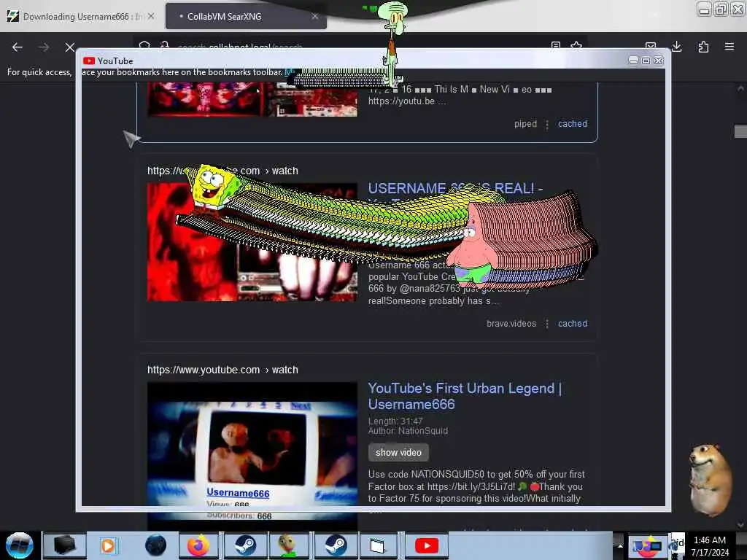Close the Downloading Username666 tab
The width and height of the screenshot is (747, 560).
pos(151,16)
